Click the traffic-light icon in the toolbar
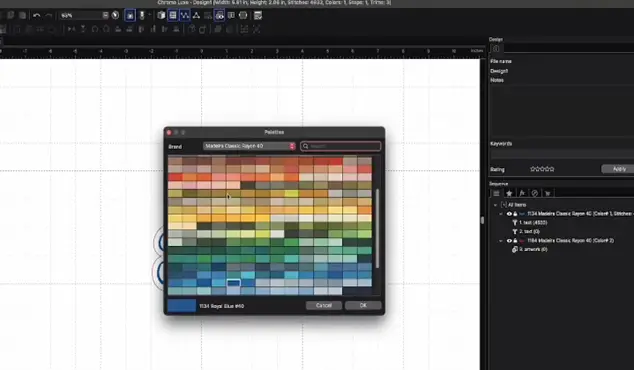Screen dimensions: 634x370 tap(142, 15)
